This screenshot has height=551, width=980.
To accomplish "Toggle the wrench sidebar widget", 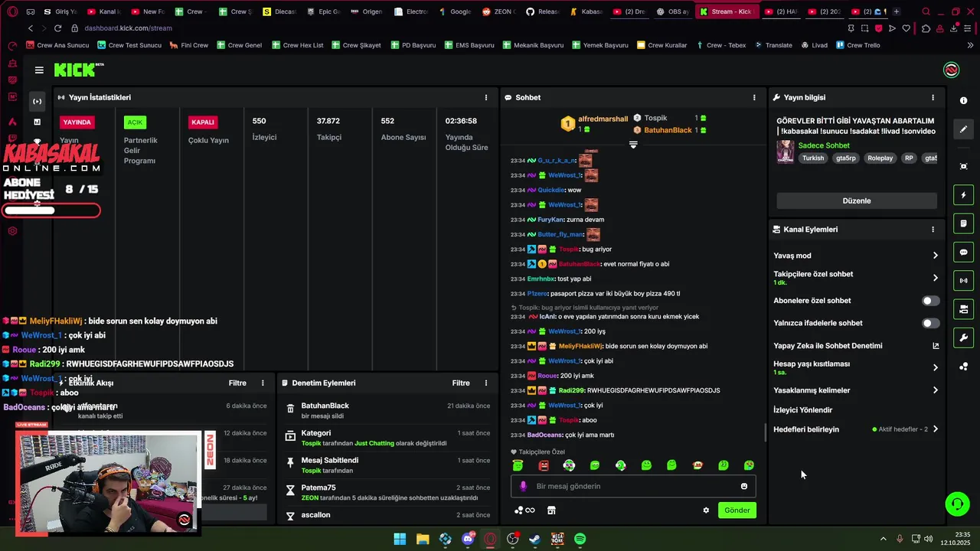I will pos(963,337).
